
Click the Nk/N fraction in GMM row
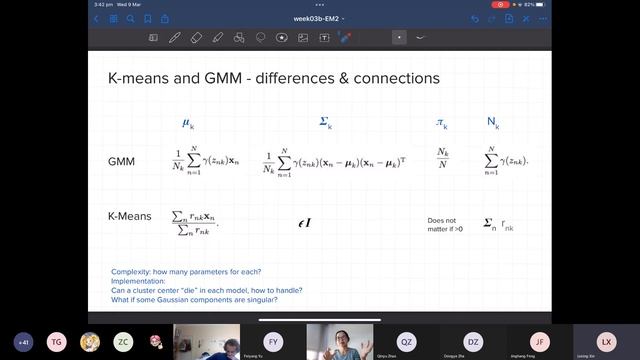click(x=443, y=158)
